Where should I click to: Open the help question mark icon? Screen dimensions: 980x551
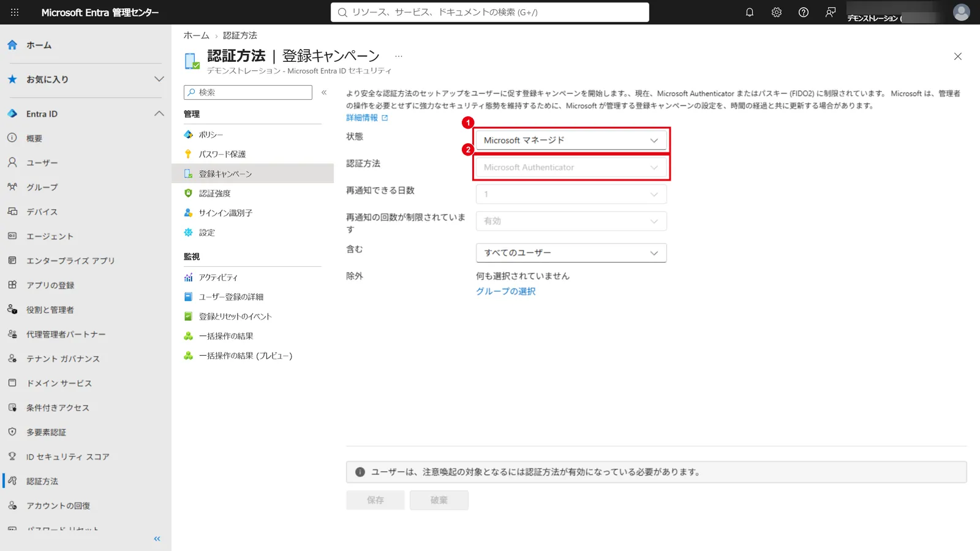(x=804, y=12)
